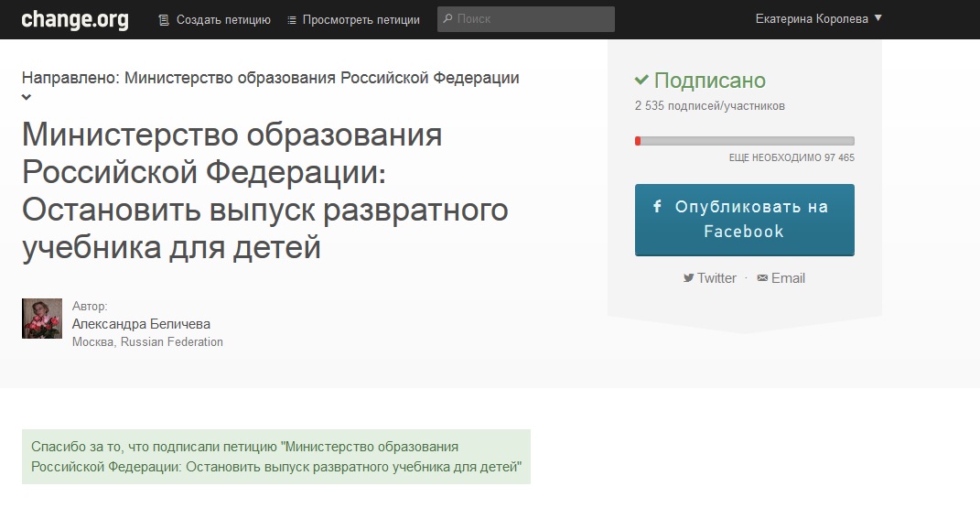The width and height of the screenshot is (980, 519).
Task: Open Александра Беличева author profile
Action: 141,324
